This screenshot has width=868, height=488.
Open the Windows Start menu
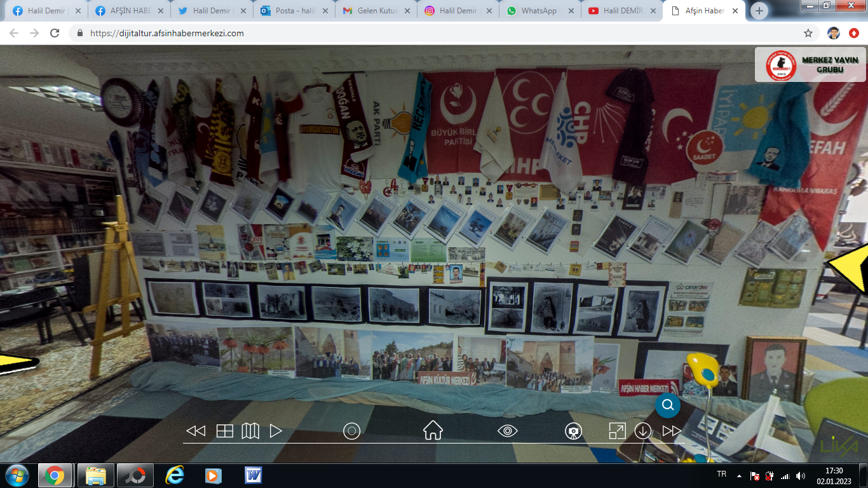17,475
